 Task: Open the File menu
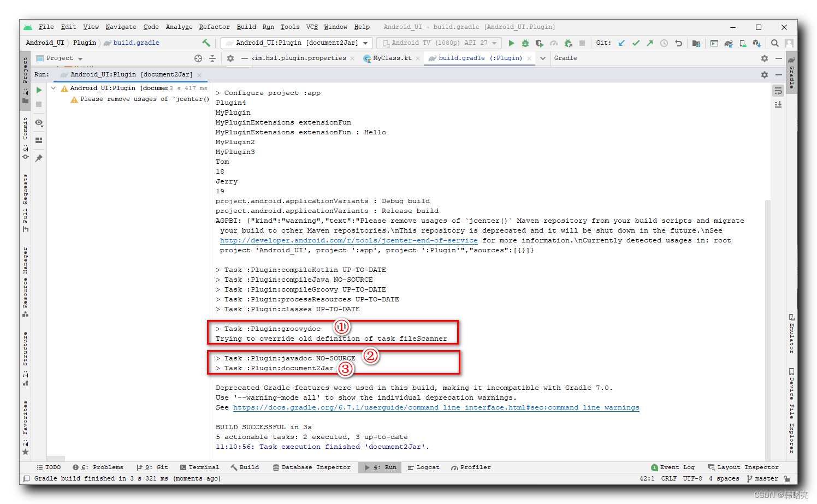[46, 27]
